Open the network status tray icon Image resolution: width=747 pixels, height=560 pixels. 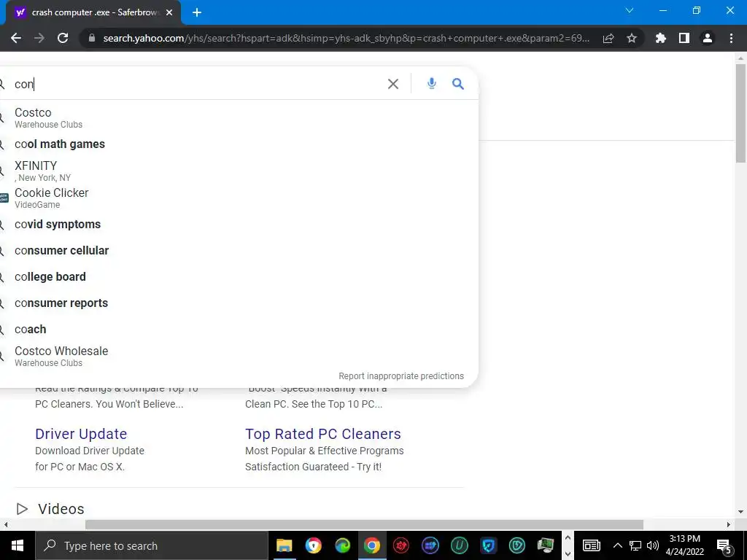[635, 545]
